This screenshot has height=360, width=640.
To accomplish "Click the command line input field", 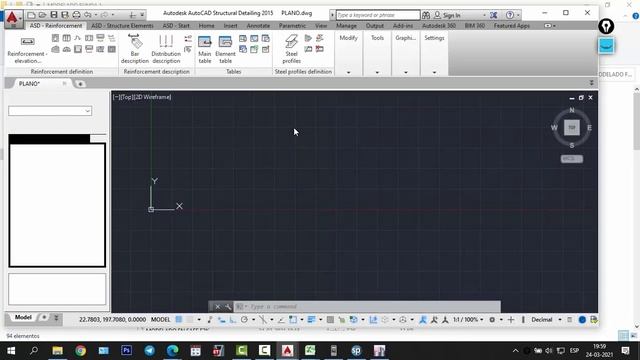I will coord(367,307).
